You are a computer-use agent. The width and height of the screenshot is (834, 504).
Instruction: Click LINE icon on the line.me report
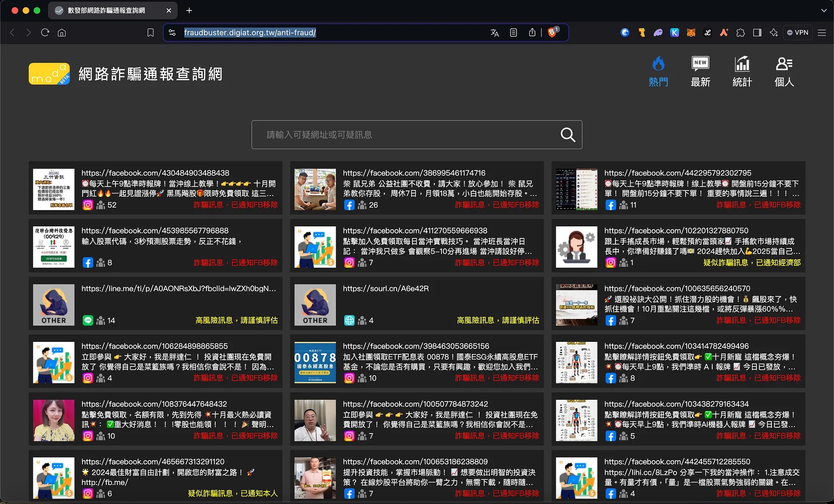(88, 321)
